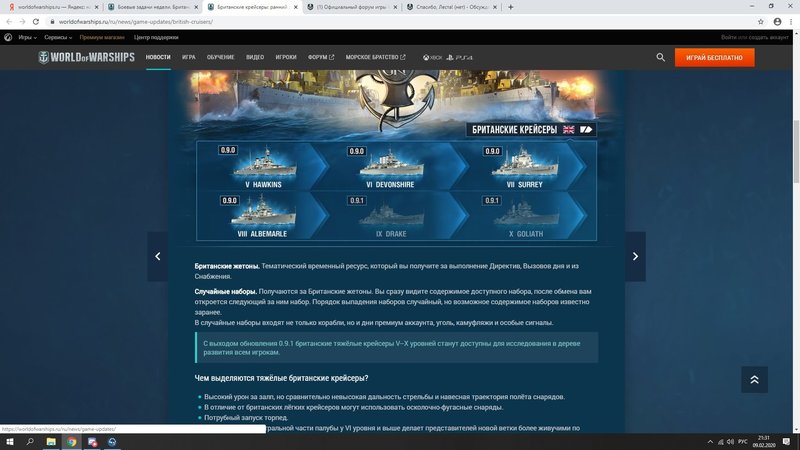
Task: Switch to the Боевые задачи недели tab
Action: [152, 7]
